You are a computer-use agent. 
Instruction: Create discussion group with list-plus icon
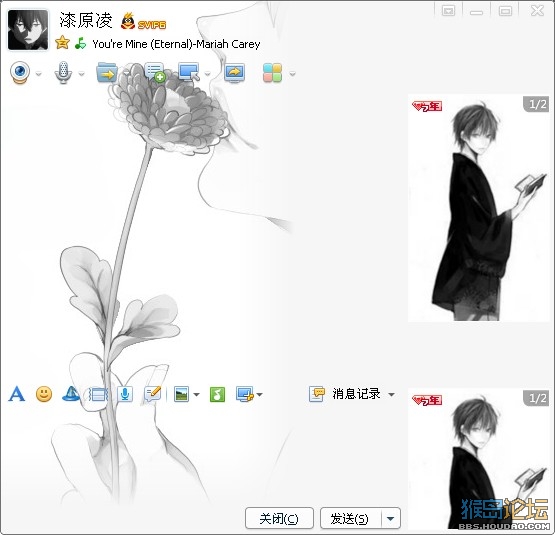[x=155, y=73]
